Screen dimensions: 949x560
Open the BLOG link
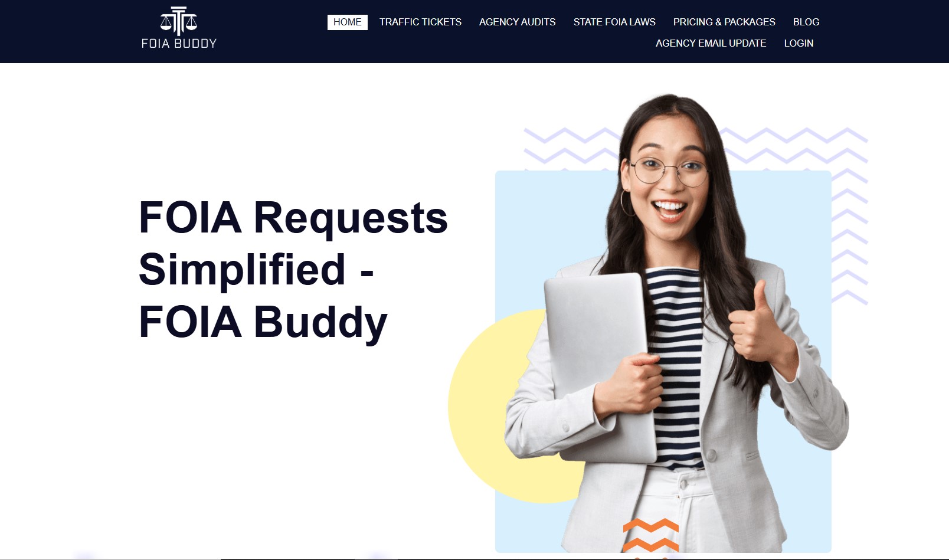[806, 22]
